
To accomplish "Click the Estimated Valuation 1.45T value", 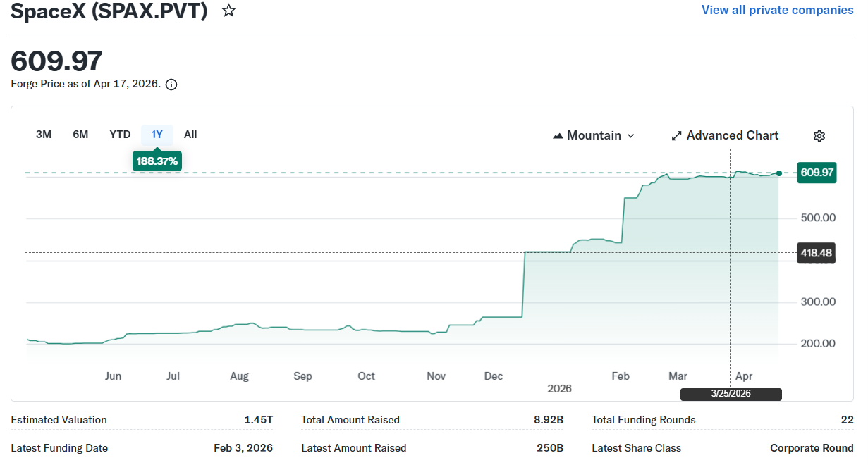I will point(258,420).
